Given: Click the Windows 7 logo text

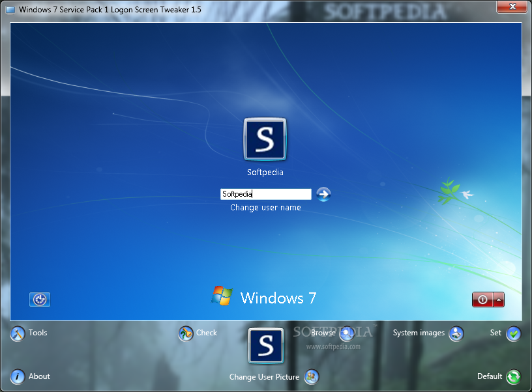Looking at the screenshot, I should point(278,298).
